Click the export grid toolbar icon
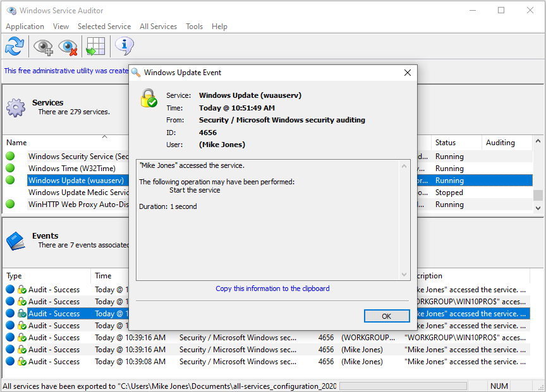 point(95,46)
